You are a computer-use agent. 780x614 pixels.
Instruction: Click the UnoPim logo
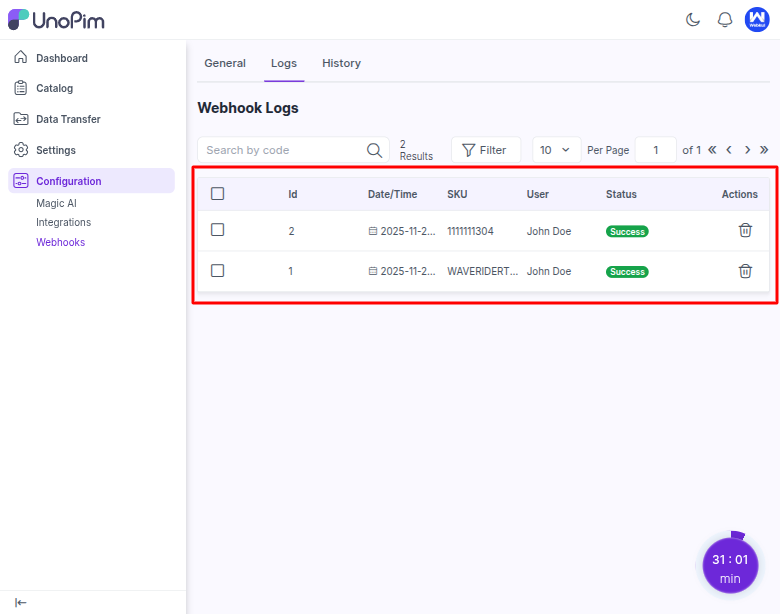point(56,20)
